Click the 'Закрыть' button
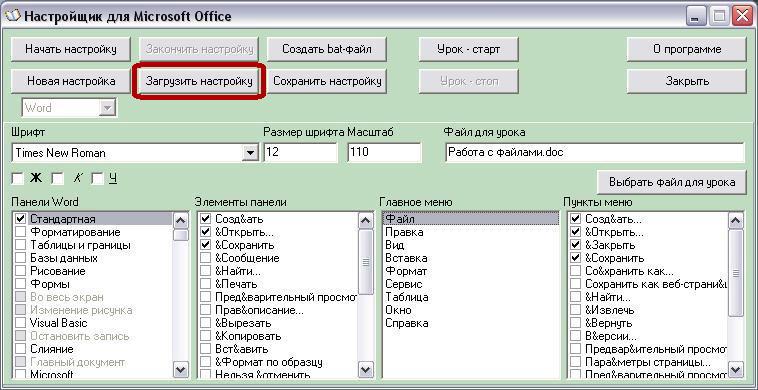 coord(686,81)
